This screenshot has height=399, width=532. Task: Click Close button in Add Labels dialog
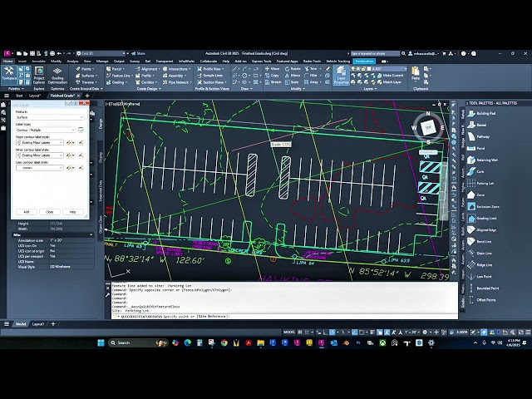[50, 212]
